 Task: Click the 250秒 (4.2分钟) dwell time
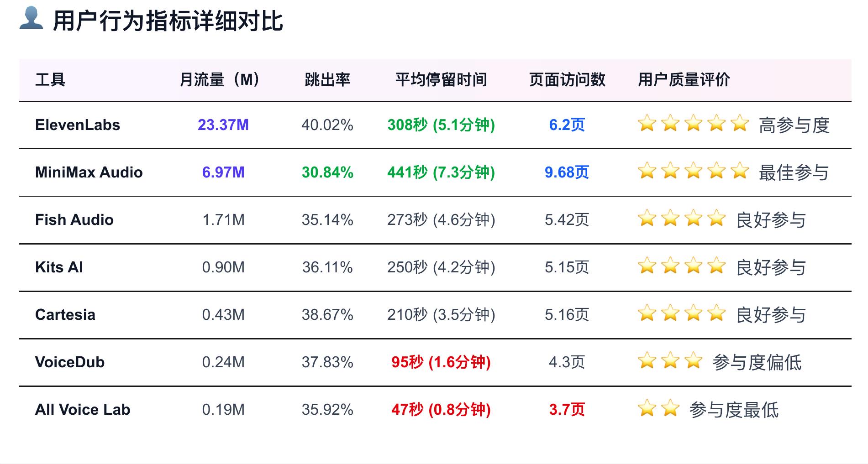441,267
